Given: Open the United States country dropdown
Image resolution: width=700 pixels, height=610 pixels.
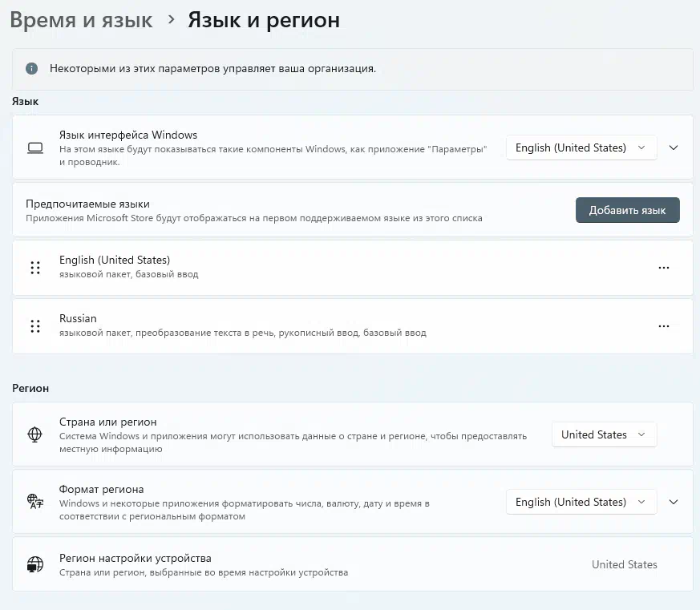Looking at the screenshot, I should click(603, 434).
